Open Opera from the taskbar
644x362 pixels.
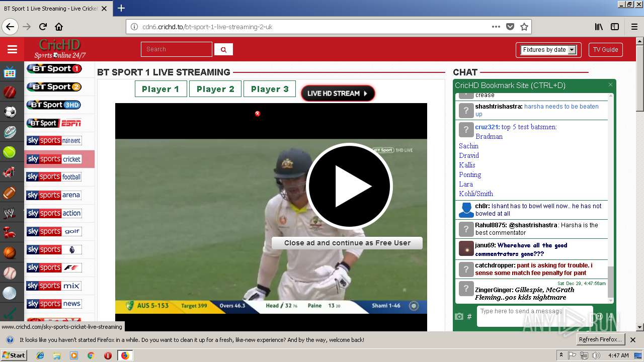[x=108, y=355]
